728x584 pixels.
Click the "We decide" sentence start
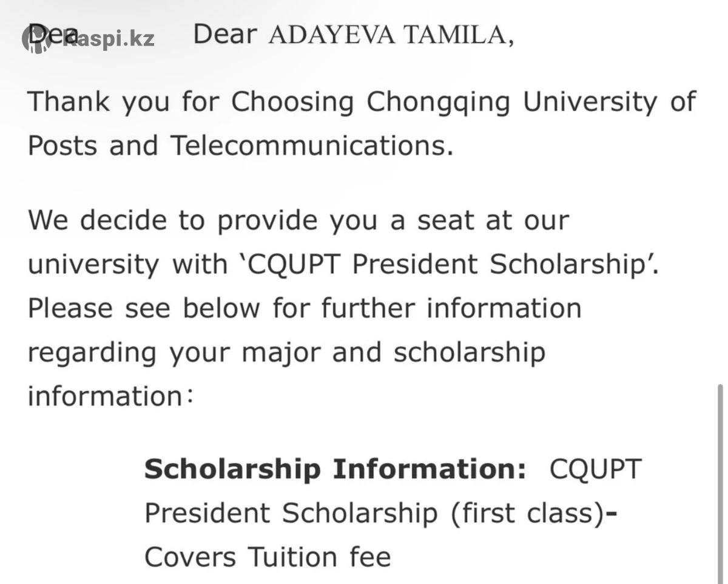[98, 220]
